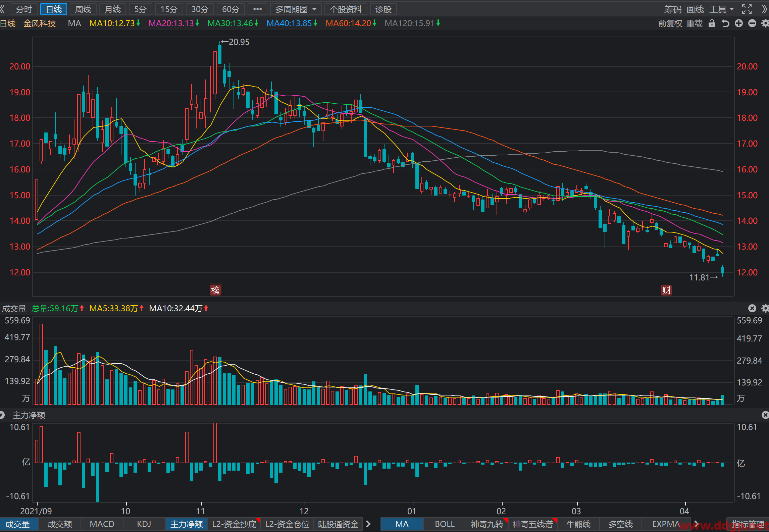
Task: Click the 榜 marker on the chart
Action: (215, 290)
